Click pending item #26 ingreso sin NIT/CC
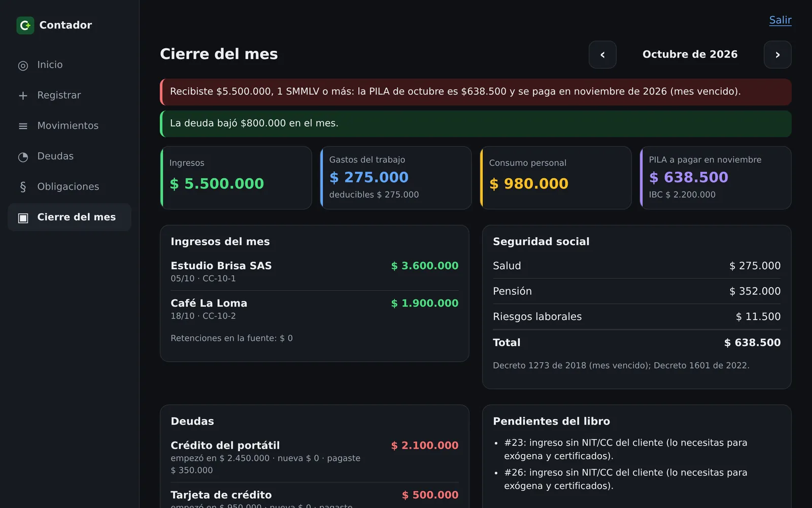Viewport: 812px width, 508px height. 626,479
